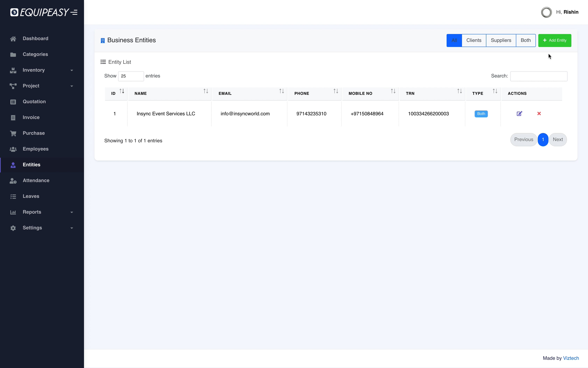Delete the Insync Event Services LLC entity
This screenshot has width=588, height=368.
pos(539,114)
